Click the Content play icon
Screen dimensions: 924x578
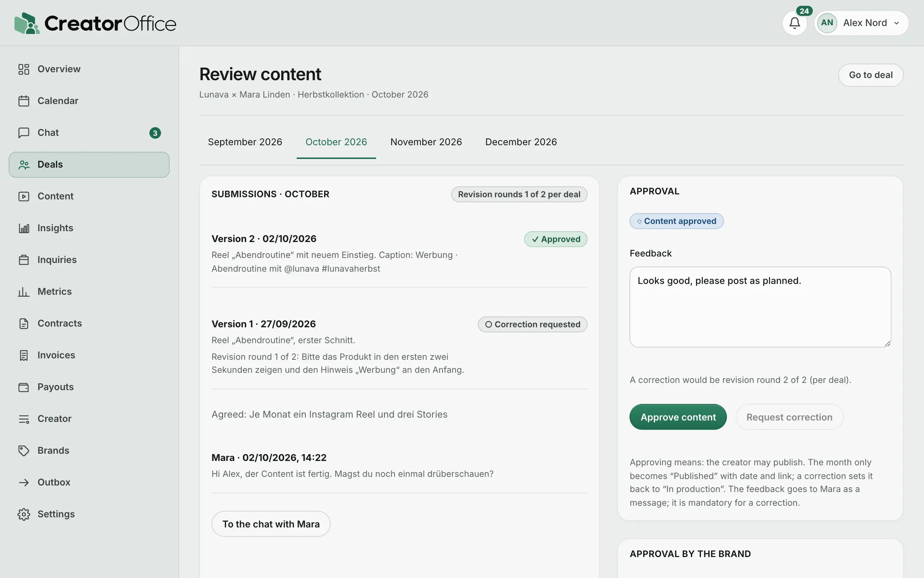tap(24, 197)
